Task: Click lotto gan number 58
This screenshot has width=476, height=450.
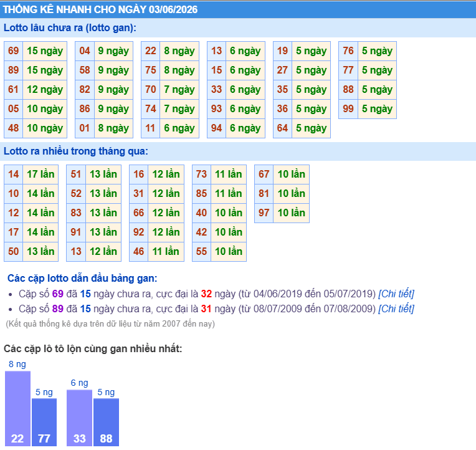Action: tap(85, 70)
